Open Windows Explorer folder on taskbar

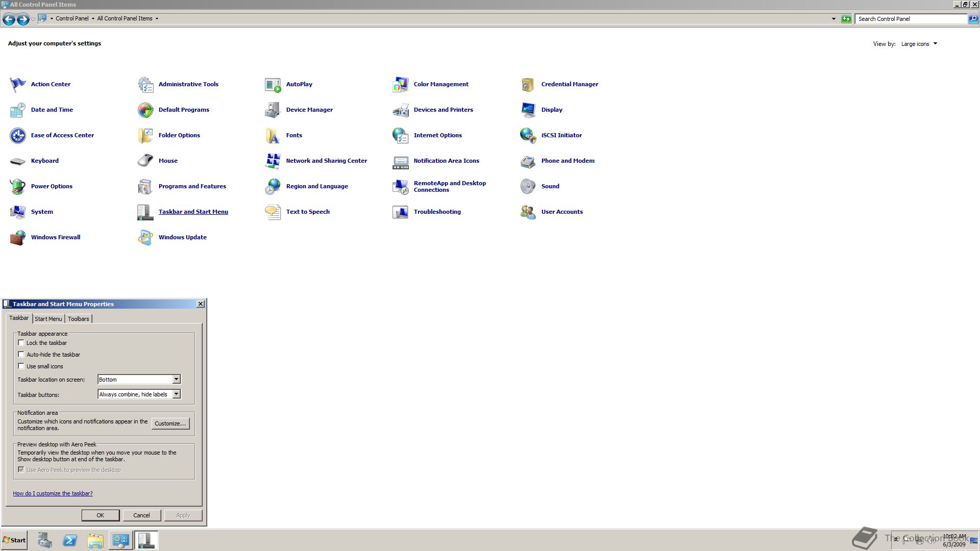click(x=95, y=540)
